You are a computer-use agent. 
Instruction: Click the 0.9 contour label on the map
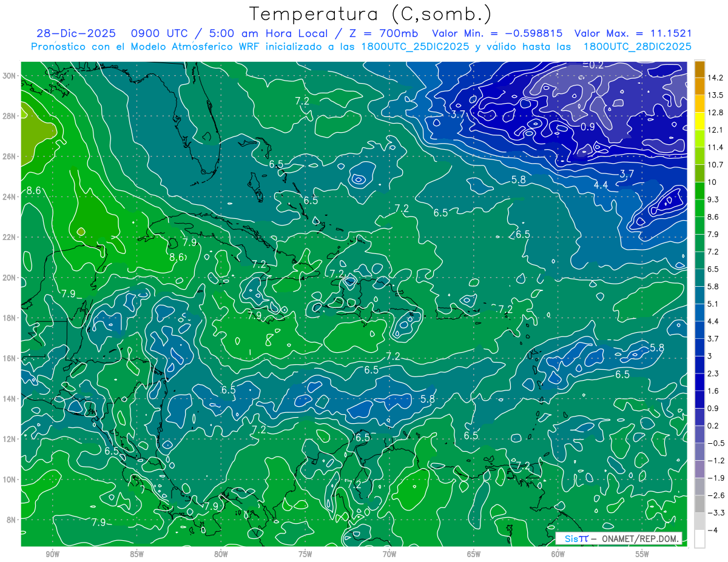[x=587, y=127]
